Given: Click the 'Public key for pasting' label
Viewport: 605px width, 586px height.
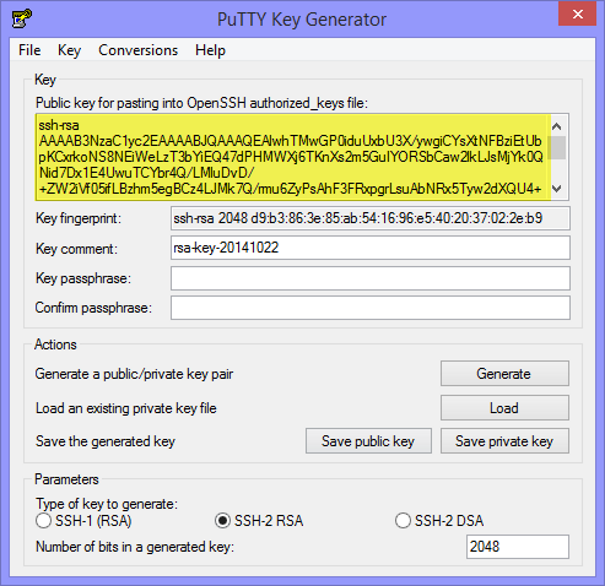Looking at the screenshot, I should 202,103.
